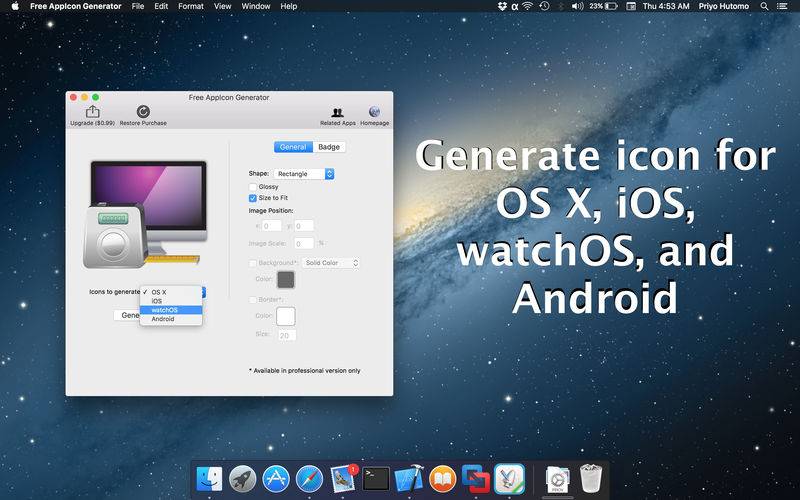Expand the Solid Color background dropdown
Image resolution: width=800 pixels, height=500 pixels.
point(331,263)
